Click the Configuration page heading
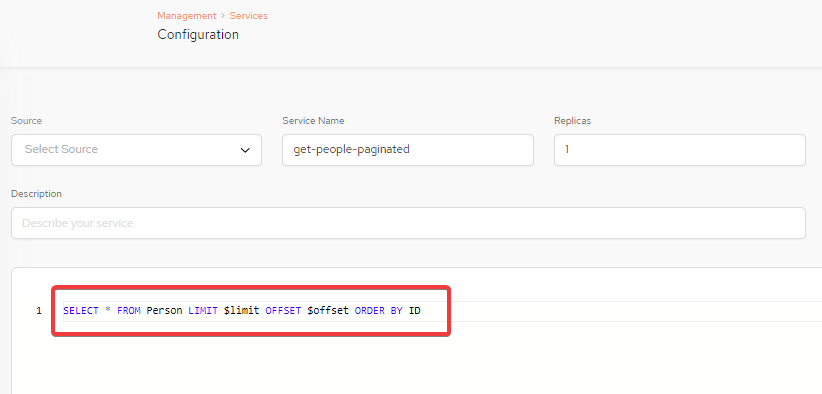 [x=198, y=35]
